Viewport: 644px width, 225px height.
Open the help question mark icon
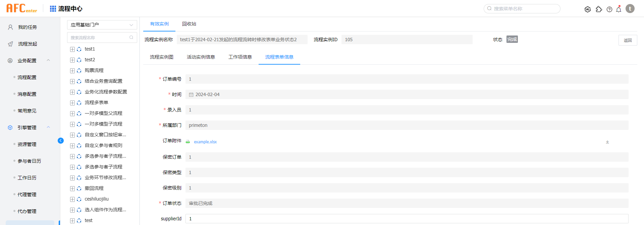[x=609, y=9]
